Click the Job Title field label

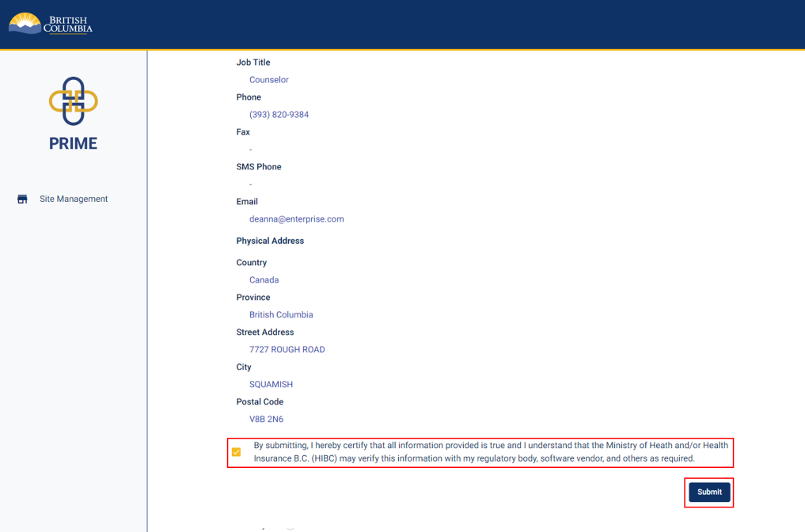click(x=253, y=63)
